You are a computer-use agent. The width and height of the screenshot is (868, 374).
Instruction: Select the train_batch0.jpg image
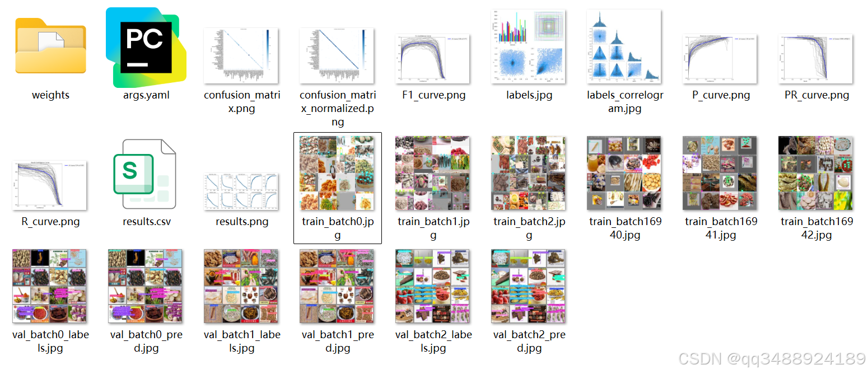coord(338,173)
